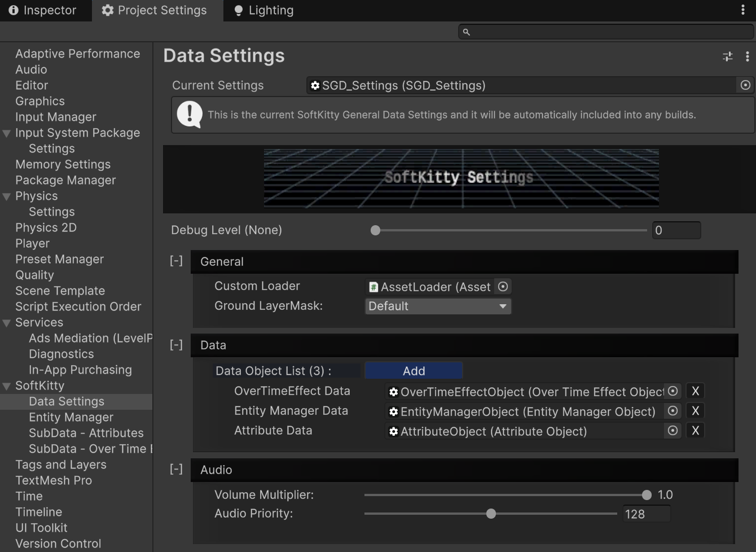The image size is (756, 552).
Task: Open the Data Settings three-dot menu
Action: point(747,56)
